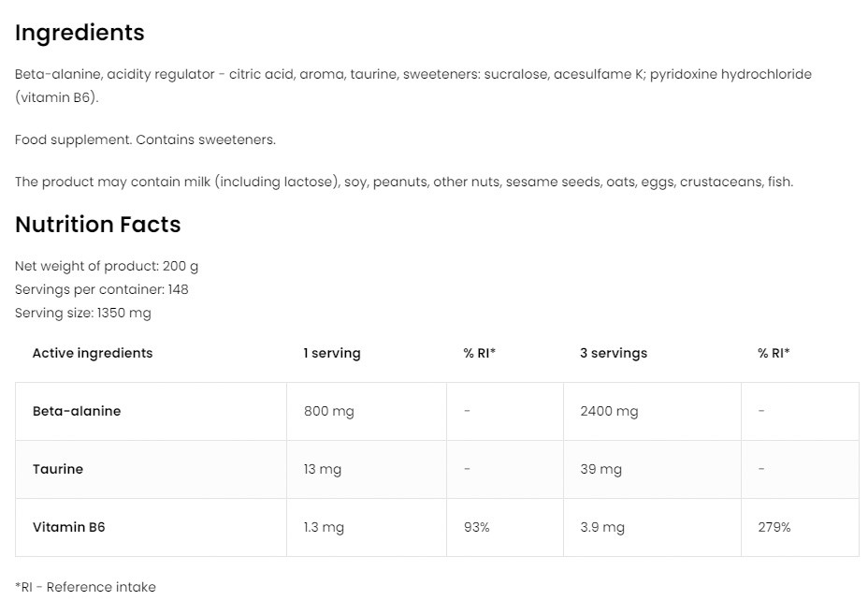Click the 13 mg Taurine value

click(x=323, y=469)
